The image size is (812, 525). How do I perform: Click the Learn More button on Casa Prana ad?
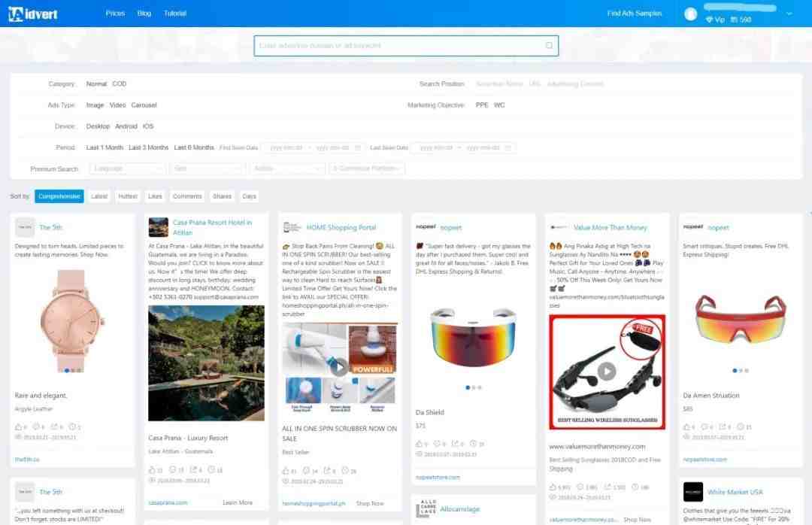point(238,502)
